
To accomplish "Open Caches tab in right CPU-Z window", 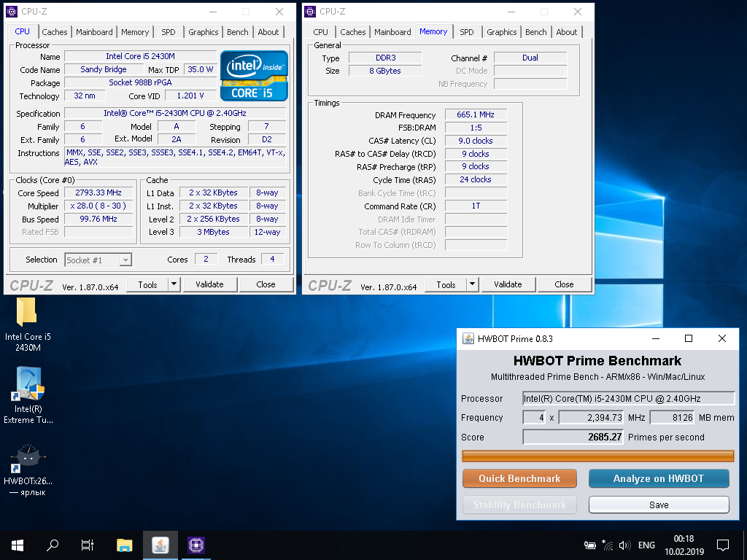I will pos(353,32).
